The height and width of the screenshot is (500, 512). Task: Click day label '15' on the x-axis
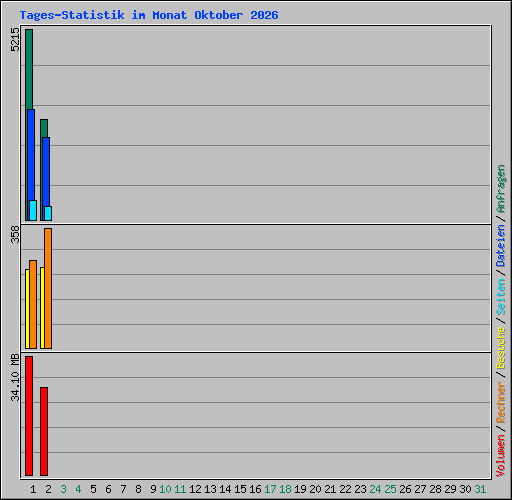coord(240,489)
